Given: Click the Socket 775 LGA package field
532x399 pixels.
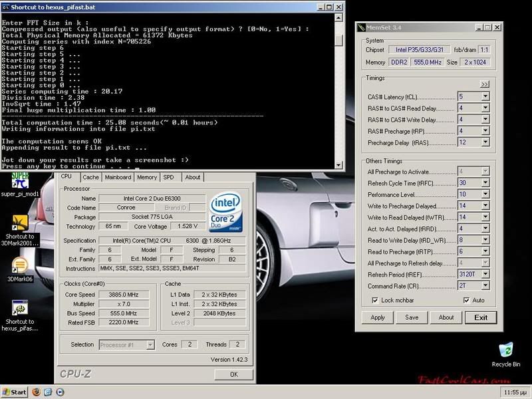Looking at the screenshot, I should pos(152,217).
